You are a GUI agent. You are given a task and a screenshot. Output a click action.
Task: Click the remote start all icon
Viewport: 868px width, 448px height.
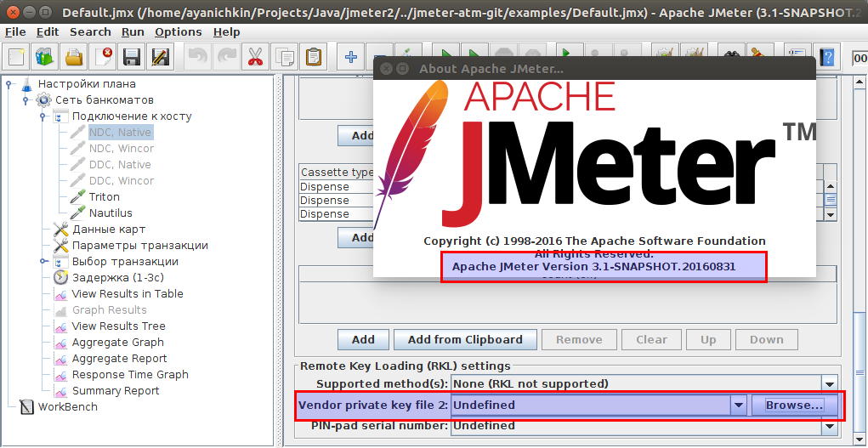pyautogui.click(x=566, y=53)
